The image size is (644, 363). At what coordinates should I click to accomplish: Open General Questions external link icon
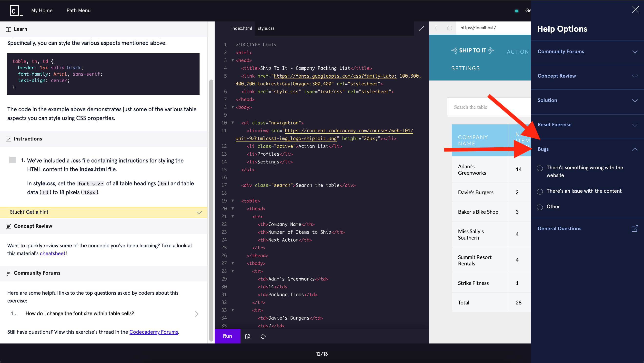(x=634, y=229)
